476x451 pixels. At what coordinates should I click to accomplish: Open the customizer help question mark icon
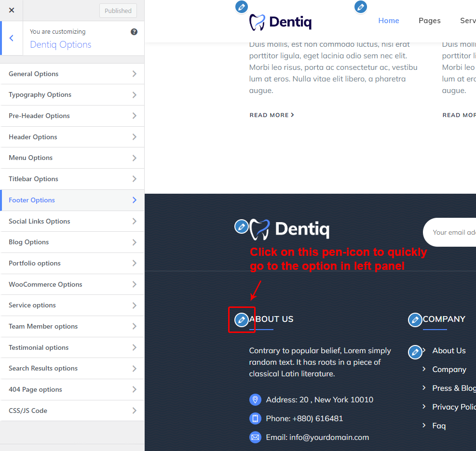(134, 32)
